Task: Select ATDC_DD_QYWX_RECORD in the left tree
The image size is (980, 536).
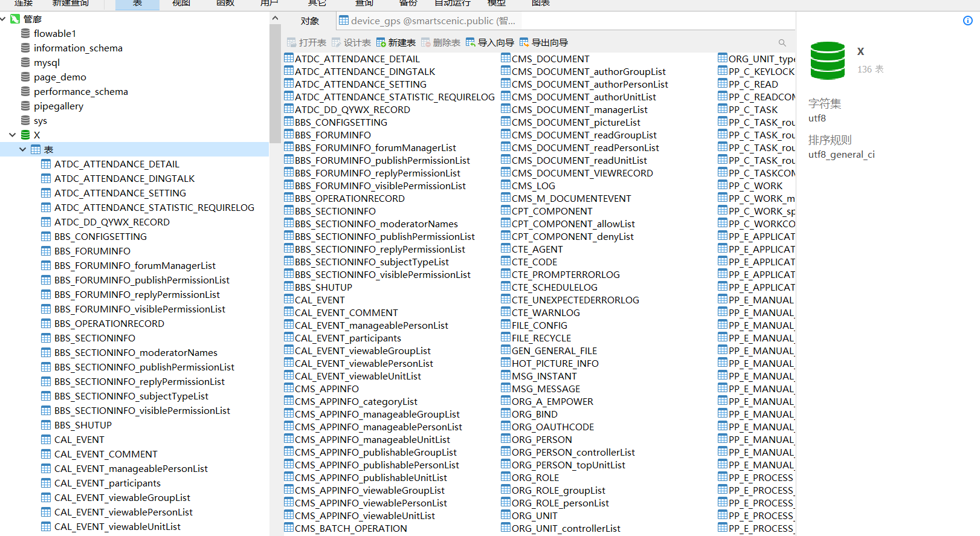Action: point(112,222)
